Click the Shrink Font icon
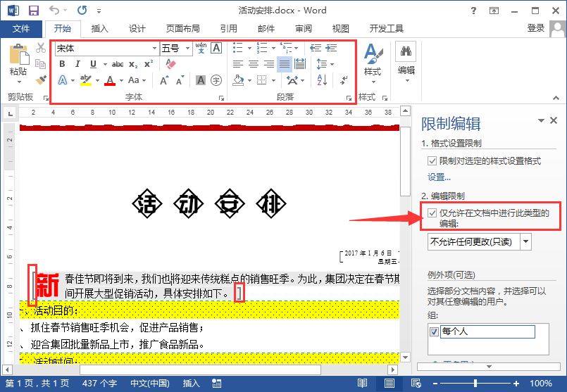This screenshot has width=567, height=392. point(180,80)
